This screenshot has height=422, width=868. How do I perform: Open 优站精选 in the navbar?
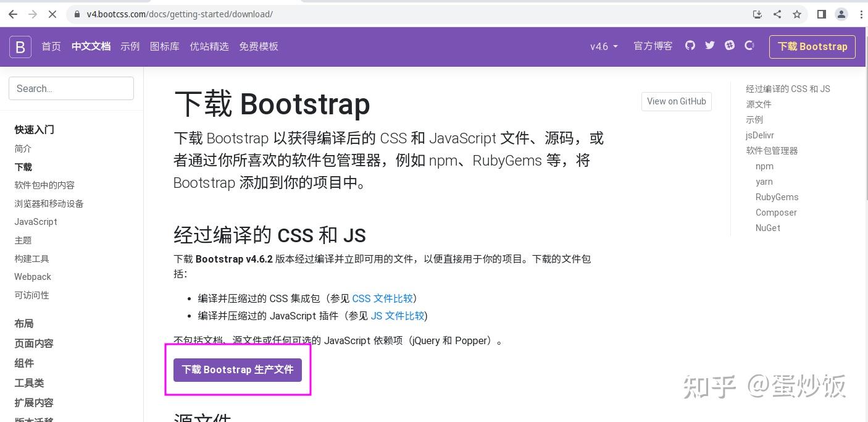tap(209, 46)
